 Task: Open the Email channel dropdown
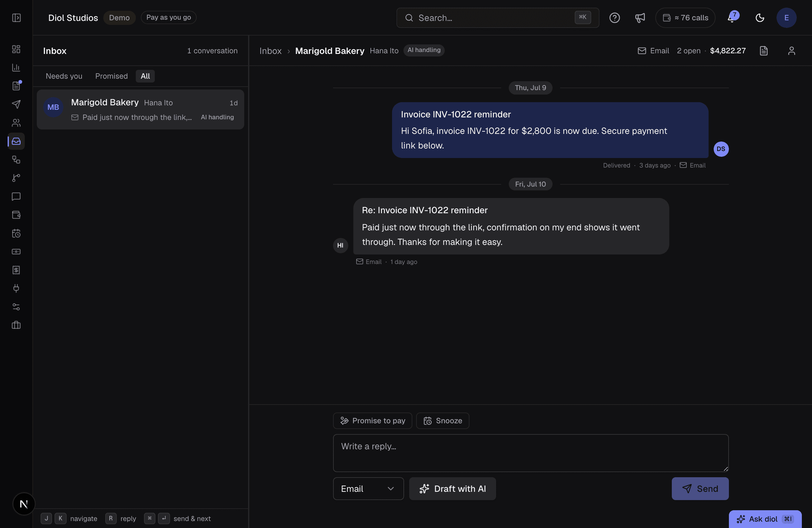369,489
